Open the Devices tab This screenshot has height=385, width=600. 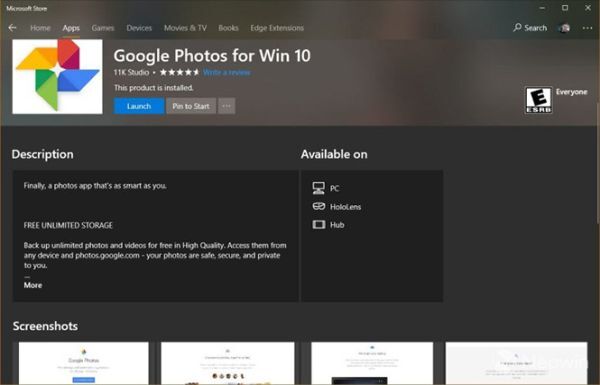pos(139,28)
